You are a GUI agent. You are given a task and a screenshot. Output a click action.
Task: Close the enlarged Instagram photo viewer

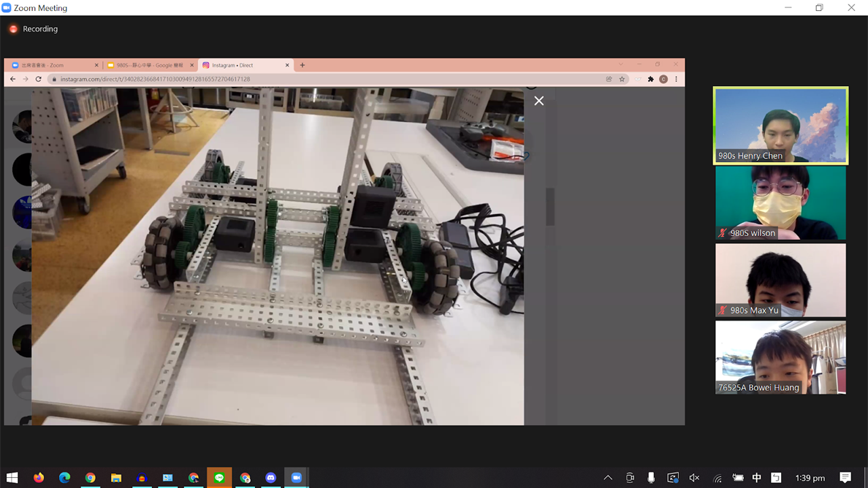click(x=538, y=101)
